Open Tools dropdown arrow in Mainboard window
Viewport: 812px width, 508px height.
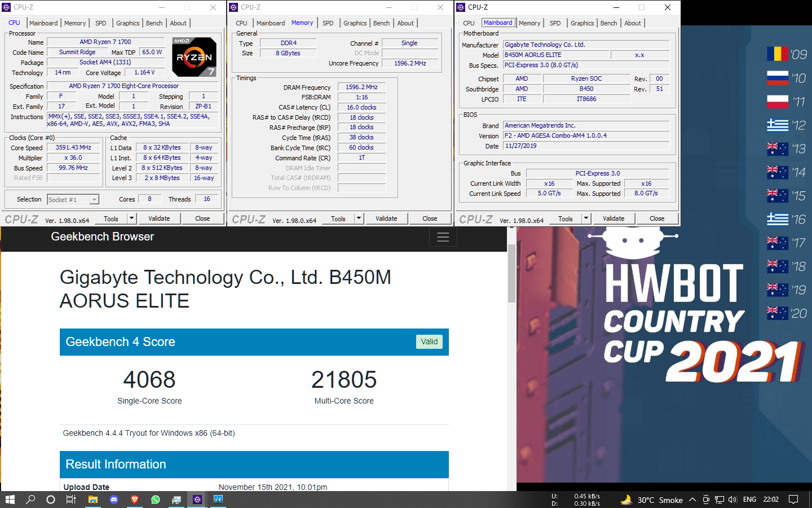pos(586,218)
